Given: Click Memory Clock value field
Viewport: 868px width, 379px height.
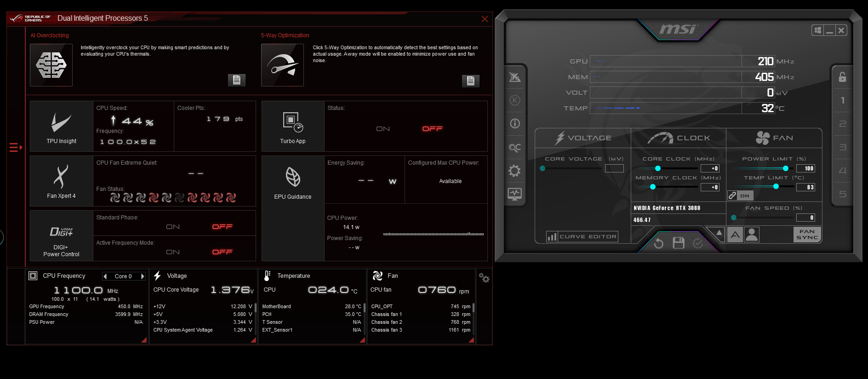Looking at the screenshot, I should coord(710,187).
